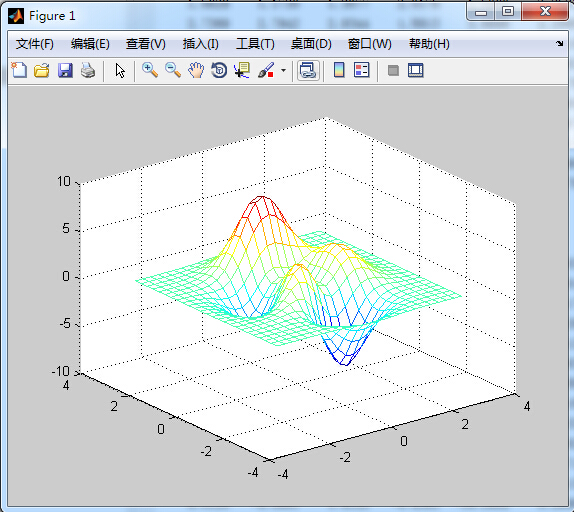This screenshot has width=574, height=512.
Task: Select the Pan hand tool
Action: (196, 70)
